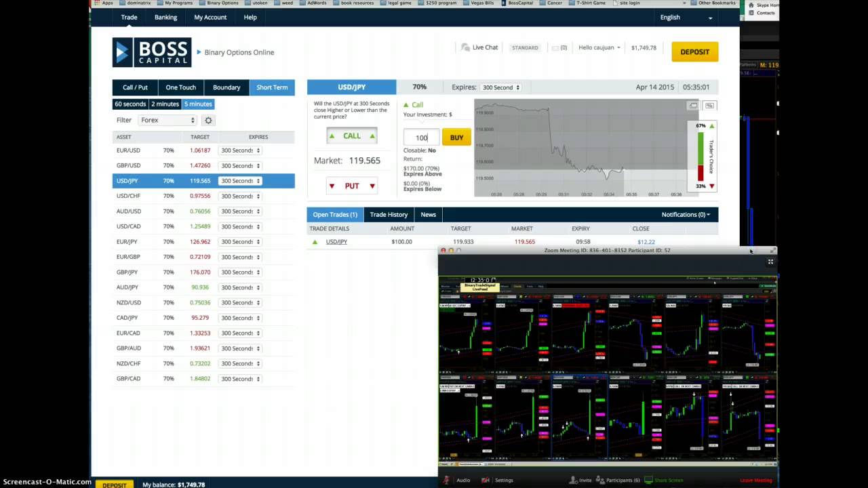Open the Forex filter dropdown
868x488 pixels.
coord(167,120)
